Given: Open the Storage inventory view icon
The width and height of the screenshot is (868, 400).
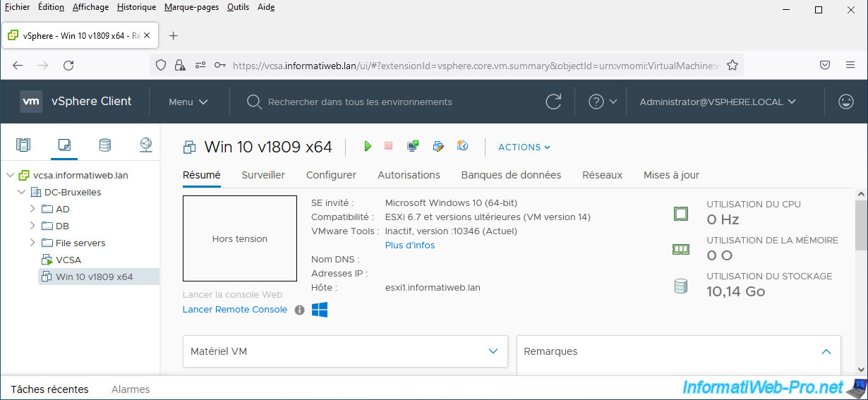Looking at the screenshot, I should click(105, 145).
